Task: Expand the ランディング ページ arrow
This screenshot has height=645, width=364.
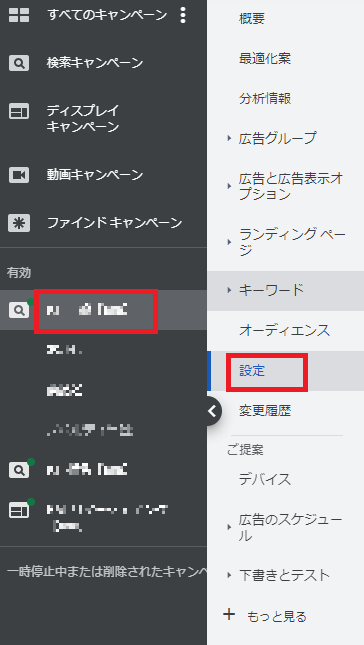Action: point(230,242)
